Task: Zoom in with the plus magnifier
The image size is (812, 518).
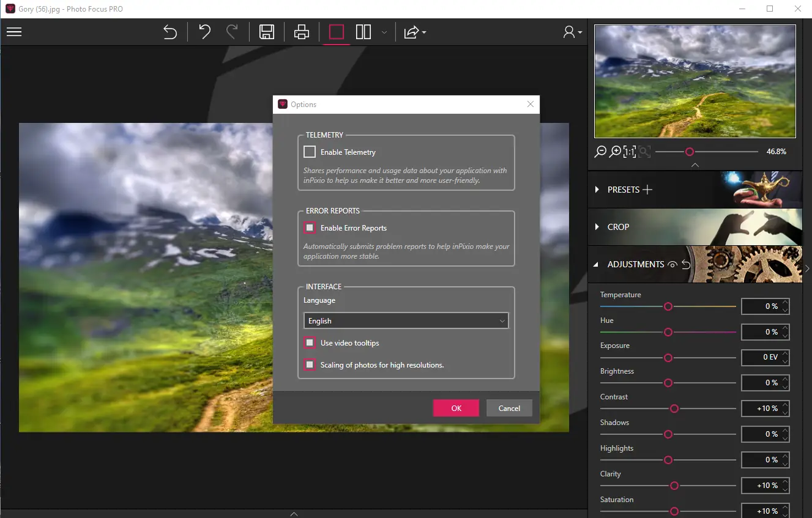Action: point(616,151)
